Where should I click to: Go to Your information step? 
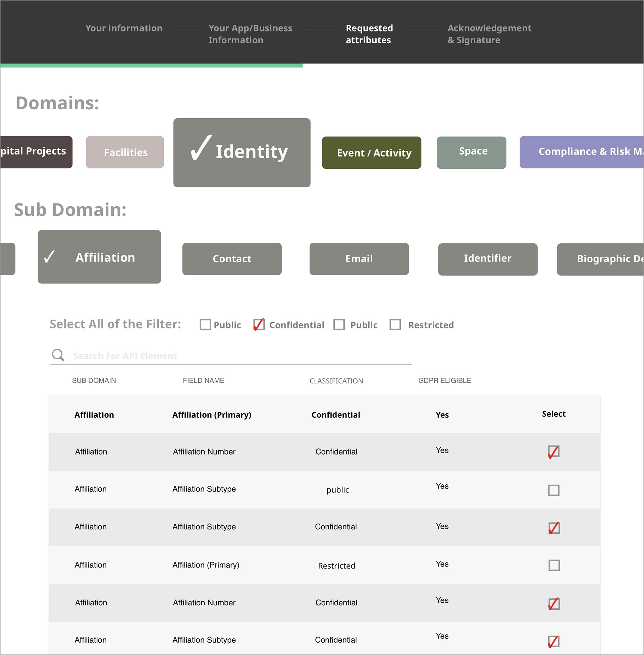tap(124, 28)
